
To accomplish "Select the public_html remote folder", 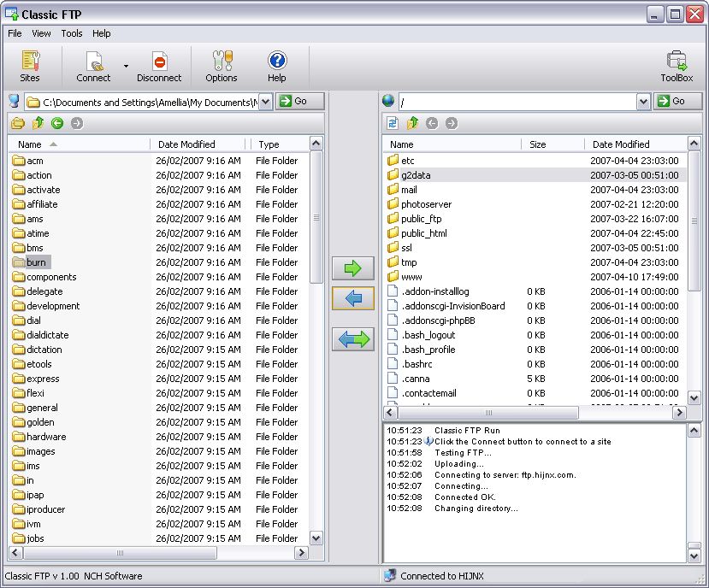I will pyautogui.click(x=423, y=233).
